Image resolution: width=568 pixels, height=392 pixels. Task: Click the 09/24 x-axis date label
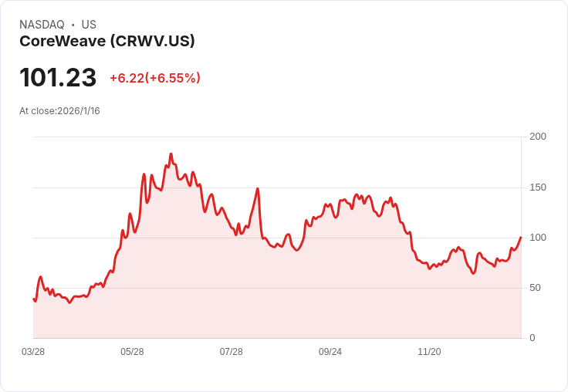pyautogui.click(x=330, y=352)
